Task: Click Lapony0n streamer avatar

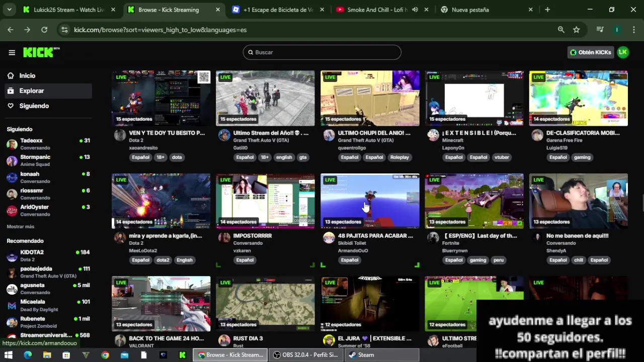Action: tap(433, 135)
